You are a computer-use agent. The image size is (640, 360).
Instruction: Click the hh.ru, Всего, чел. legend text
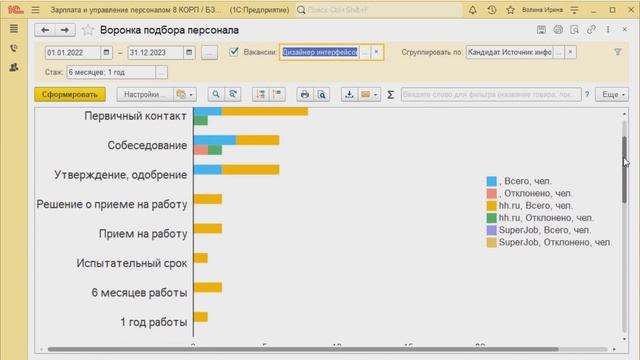pos(536,206)
